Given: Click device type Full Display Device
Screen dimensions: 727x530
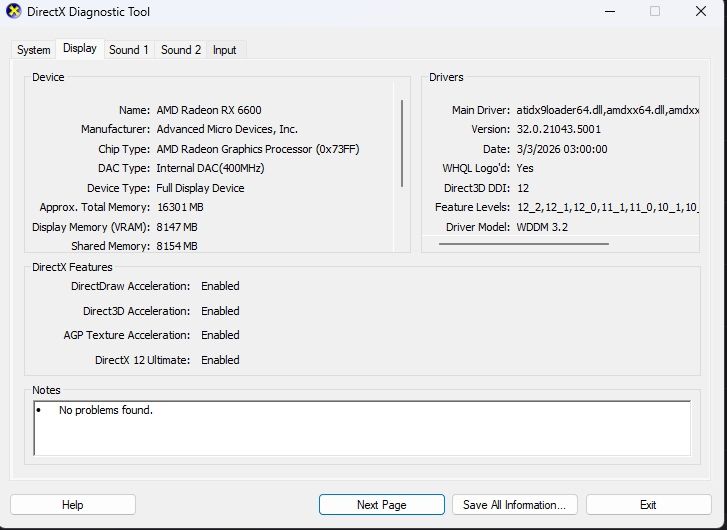Looking at the screenshot, I should (x=200, y=188).
